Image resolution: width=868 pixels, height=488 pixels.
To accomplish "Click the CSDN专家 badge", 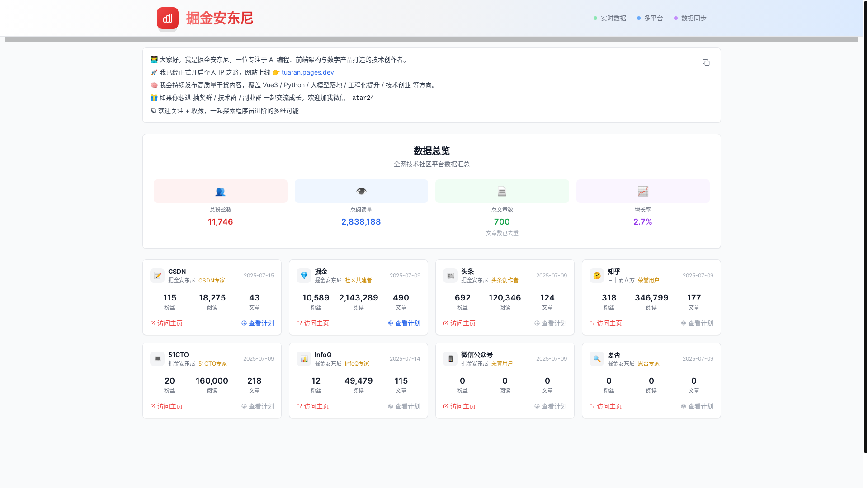I will point(212,281).
